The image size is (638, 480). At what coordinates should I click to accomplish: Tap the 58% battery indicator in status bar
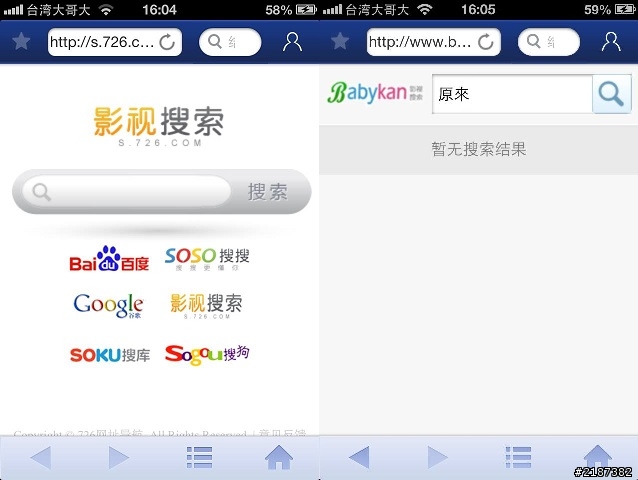[291, 10]
